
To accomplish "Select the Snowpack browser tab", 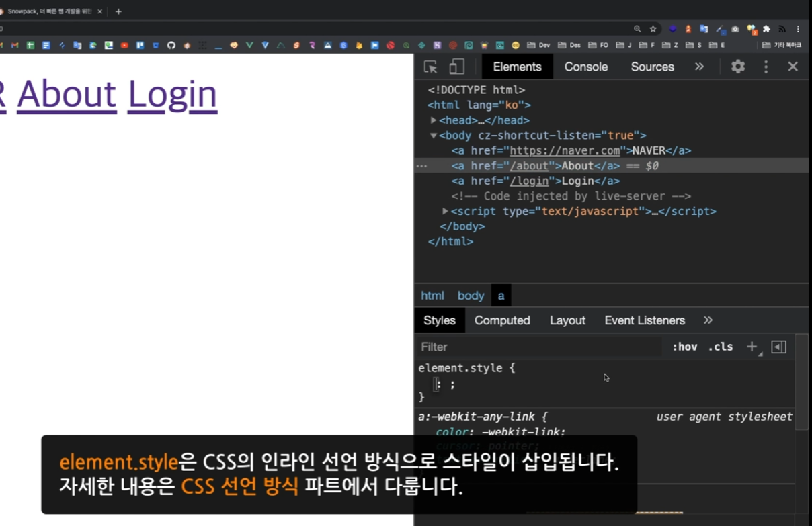I will pyautogui.click(x=50, y=11).
